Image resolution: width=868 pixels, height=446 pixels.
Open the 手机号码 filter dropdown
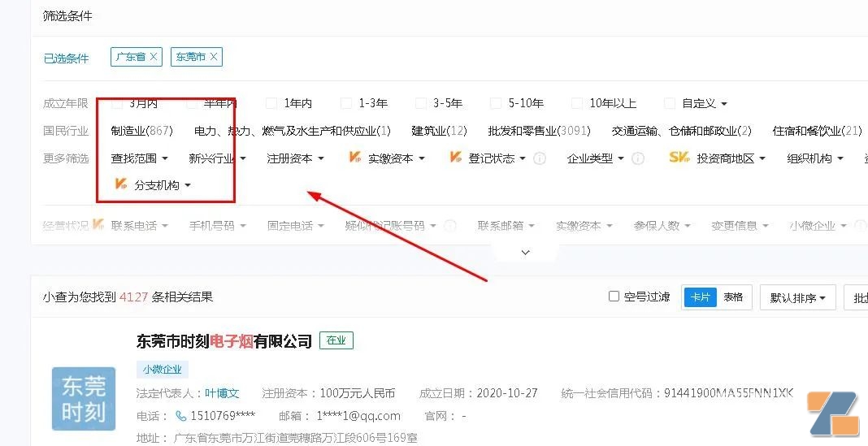coord(218,226)
